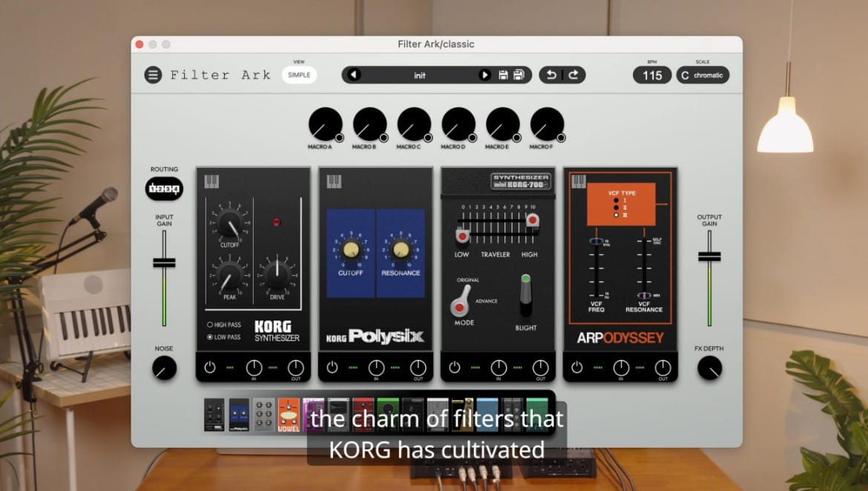
Task: Click the FX DEPTH knob
Action: point(709,368)
